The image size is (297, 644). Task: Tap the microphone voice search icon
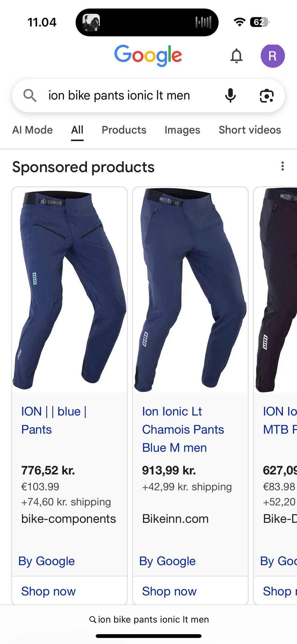point(230,95)
